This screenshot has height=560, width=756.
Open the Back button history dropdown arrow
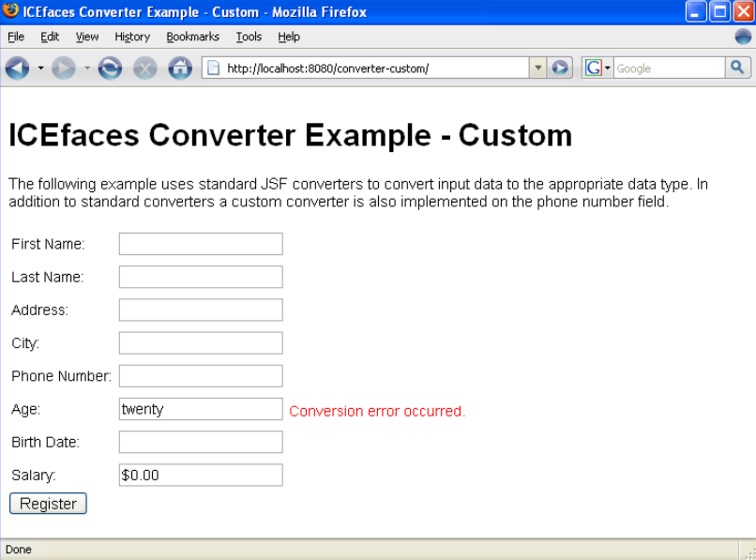pos(40,68)
